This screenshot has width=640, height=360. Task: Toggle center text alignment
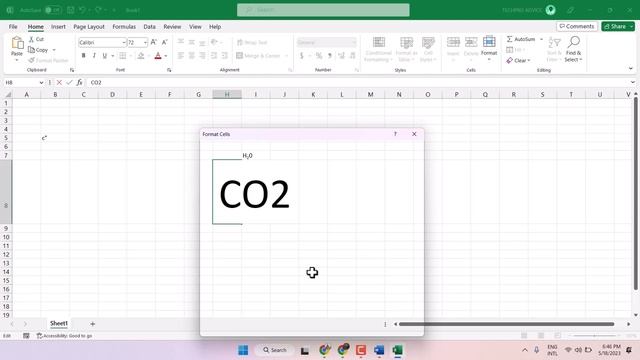[191, 56]
